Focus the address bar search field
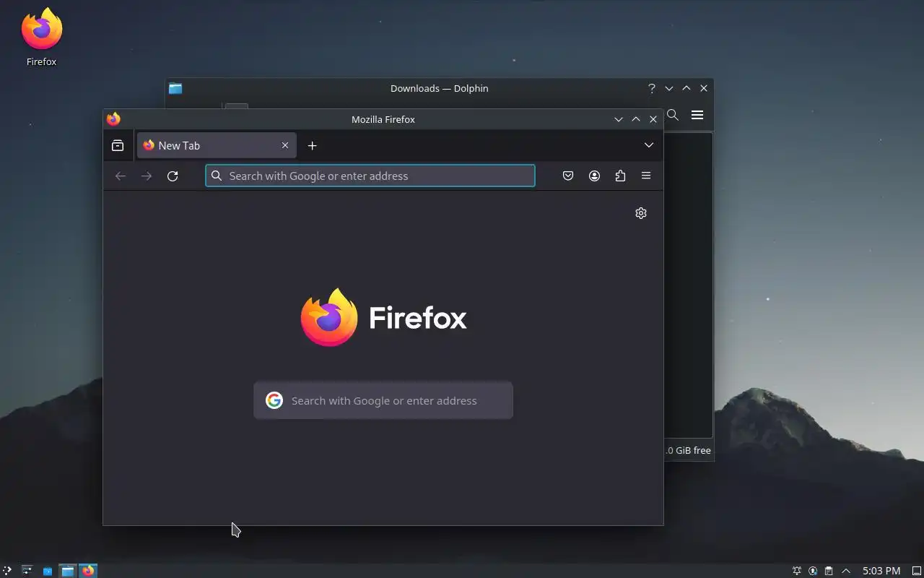The image size is (924, 578). [370, 176]
